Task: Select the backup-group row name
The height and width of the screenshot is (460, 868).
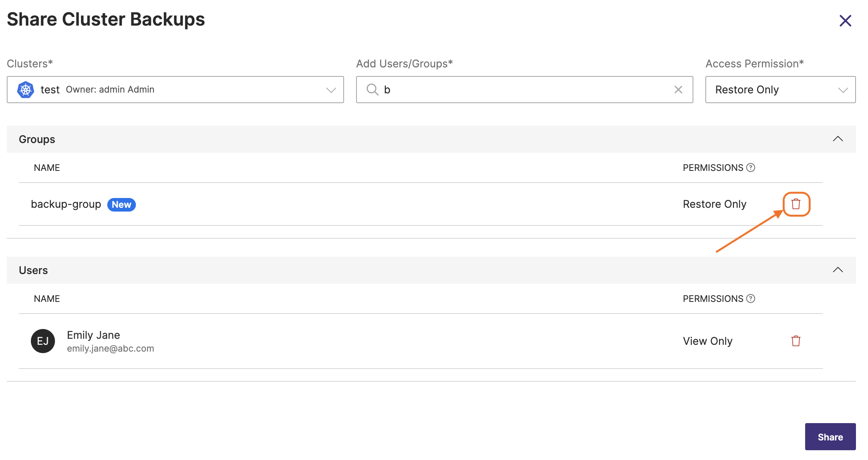Action: coord(66,204)
